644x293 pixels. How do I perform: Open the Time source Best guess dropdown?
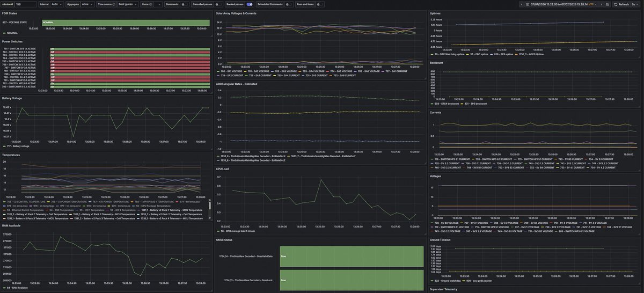click(x=128, y=4)
